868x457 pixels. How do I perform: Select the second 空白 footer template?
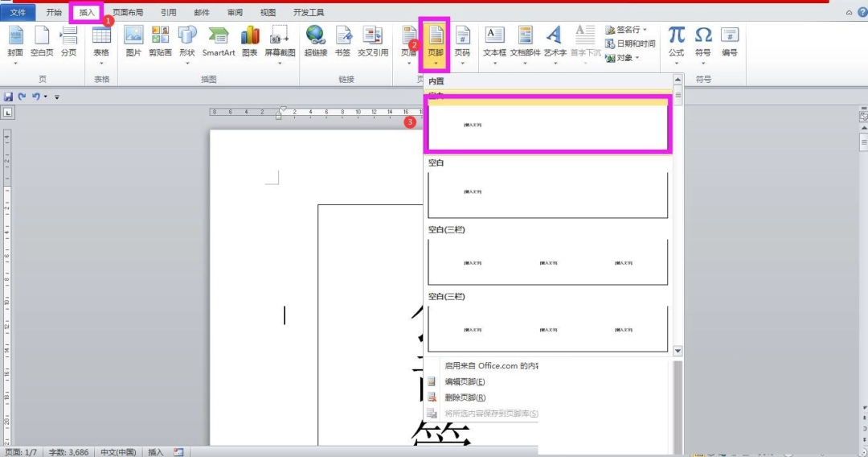coord(547,195)
